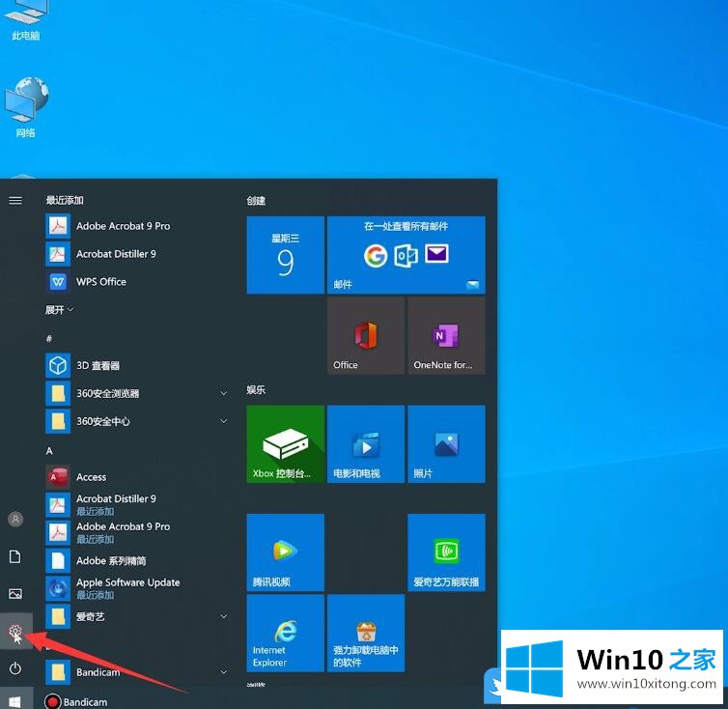Click the Power button icon

tap(15, 668)
